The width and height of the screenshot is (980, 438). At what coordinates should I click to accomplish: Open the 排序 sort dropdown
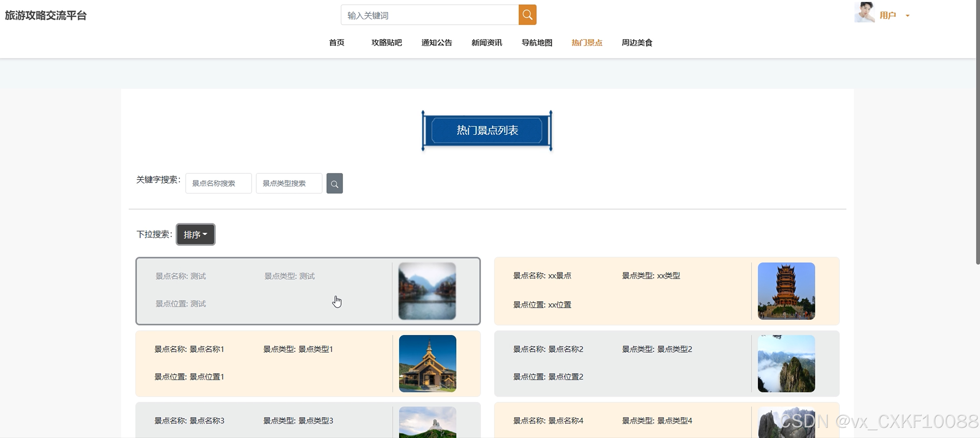(x=195, y=234)
